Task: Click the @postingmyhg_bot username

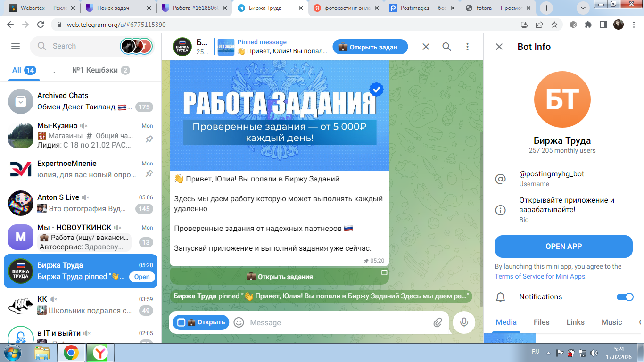Action: point(552,174)
